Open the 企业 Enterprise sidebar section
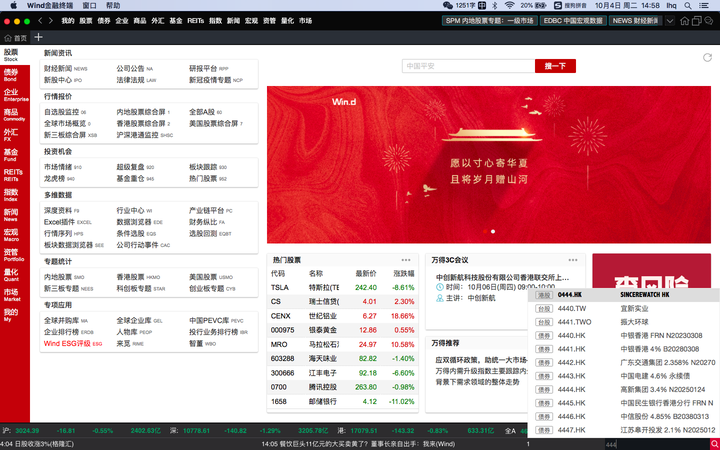Viewport: 720px width, 450px height. [x=15, y=95]
